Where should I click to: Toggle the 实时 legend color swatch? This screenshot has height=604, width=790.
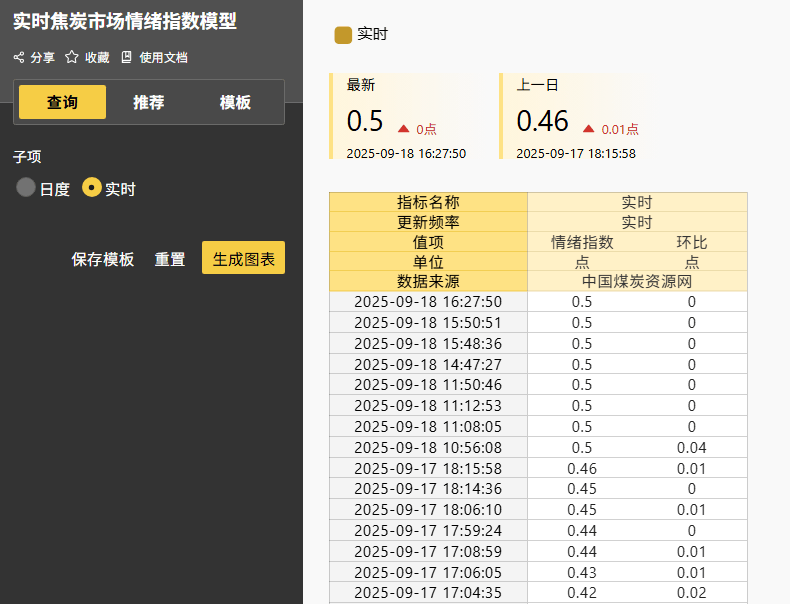tap(343, 35)
